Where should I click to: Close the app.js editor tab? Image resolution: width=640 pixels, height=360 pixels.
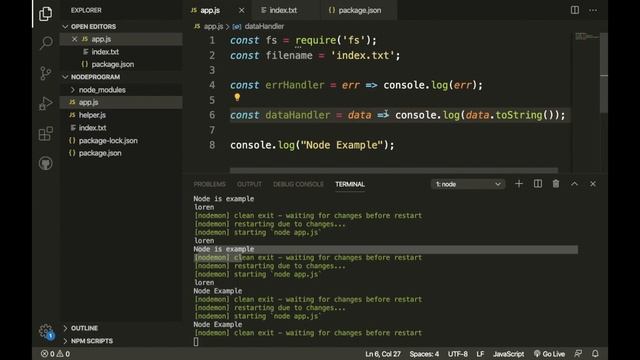pyautogui.click(x=242, y=10)
